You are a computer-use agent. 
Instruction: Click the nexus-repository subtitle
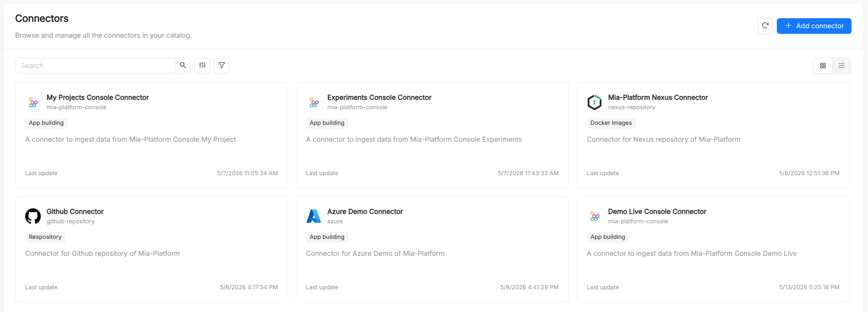coord(631,107)
